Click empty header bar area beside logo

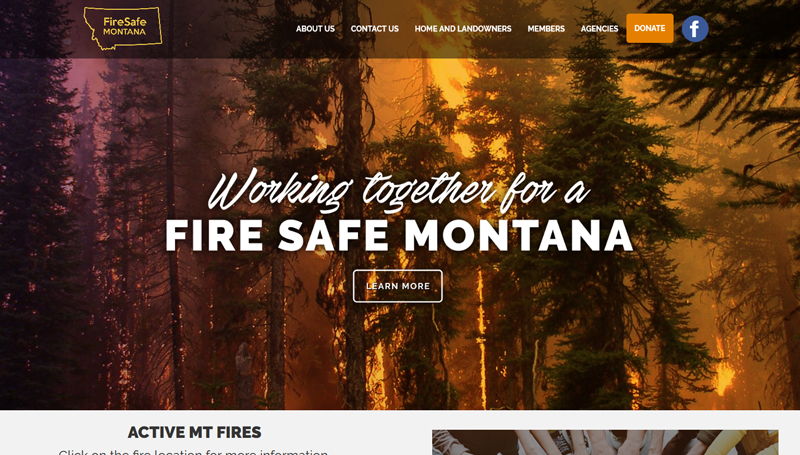pos(224,29)
